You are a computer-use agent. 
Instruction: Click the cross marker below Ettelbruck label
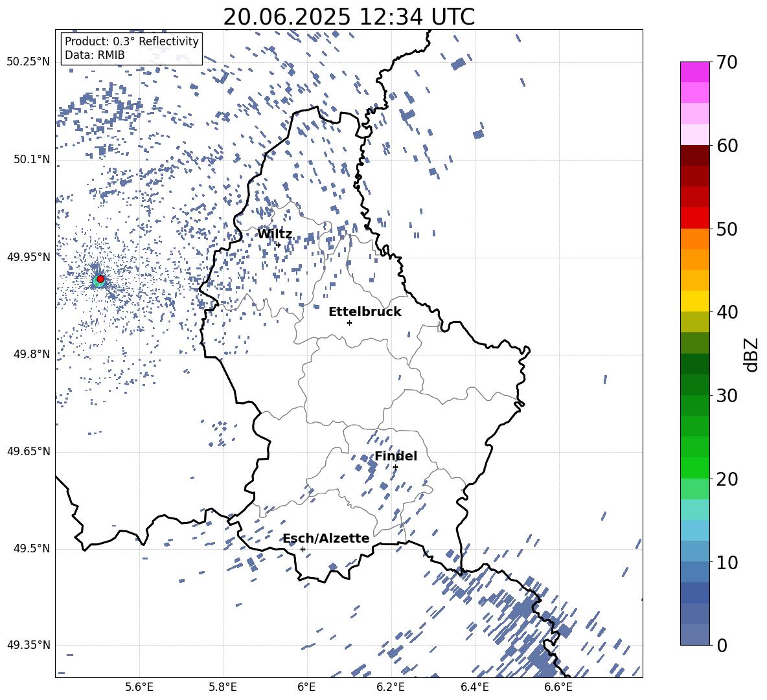click(x=349, y=322)
